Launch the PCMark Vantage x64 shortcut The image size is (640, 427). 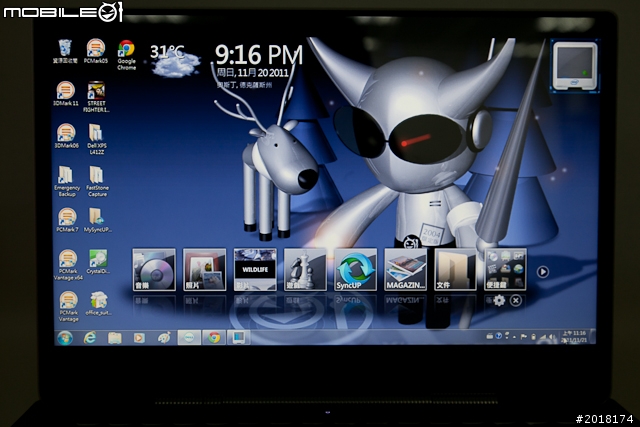point(68,265)
